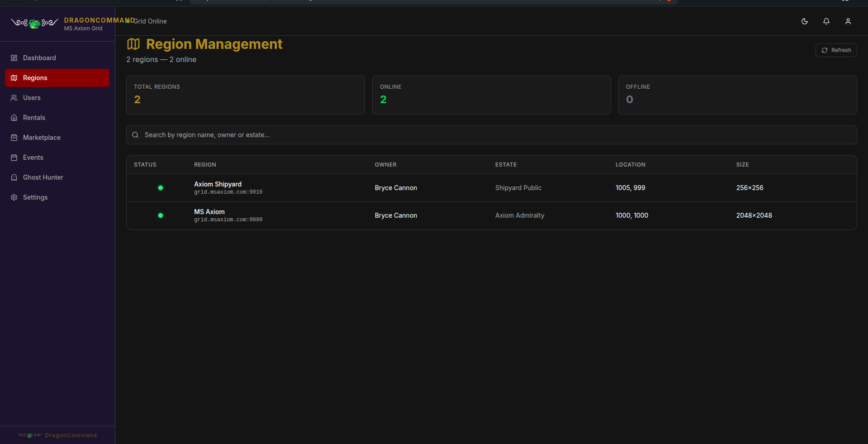The image size is (868, 444).
Task: Click the Users people icon in sidebar
Action: pos(14,98)
